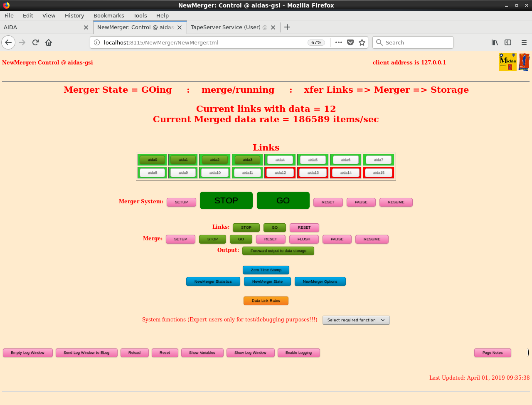Viewport: 532px width, 405px height.
Task: Open Page Notes
Action: pyautogui.click(x=493, y=353)
